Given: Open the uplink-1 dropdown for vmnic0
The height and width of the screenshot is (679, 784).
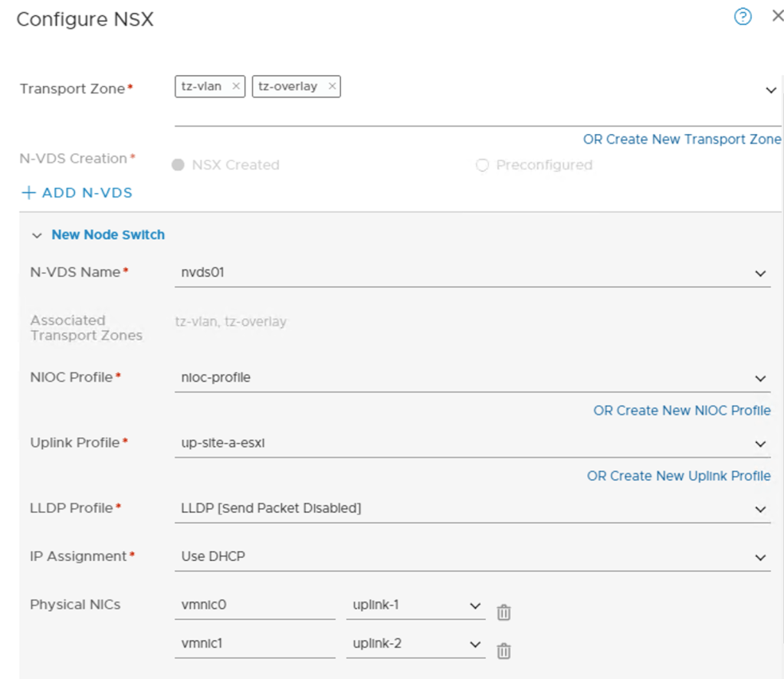Looking at the screenshot, I should [474, 604].
